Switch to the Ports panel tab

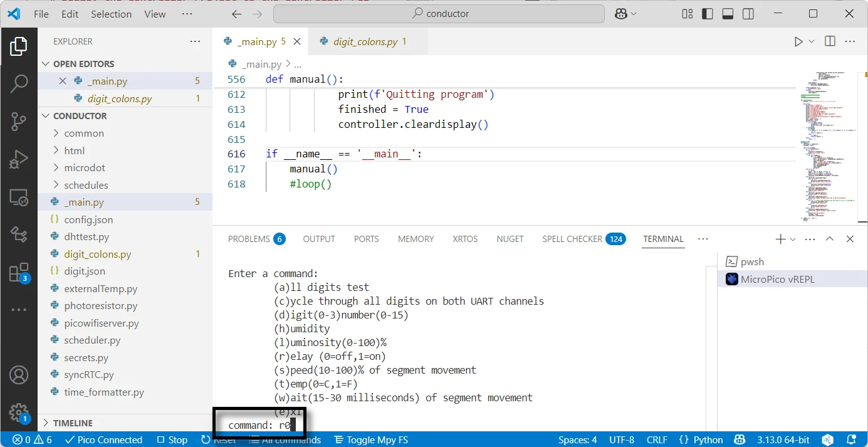point(366,239)
